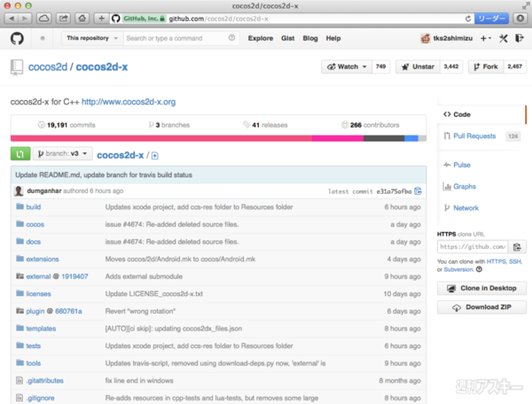This screenshot has height=404, width=532.
Task: Open Network in sidebar
Action: [x=465, y=208]
